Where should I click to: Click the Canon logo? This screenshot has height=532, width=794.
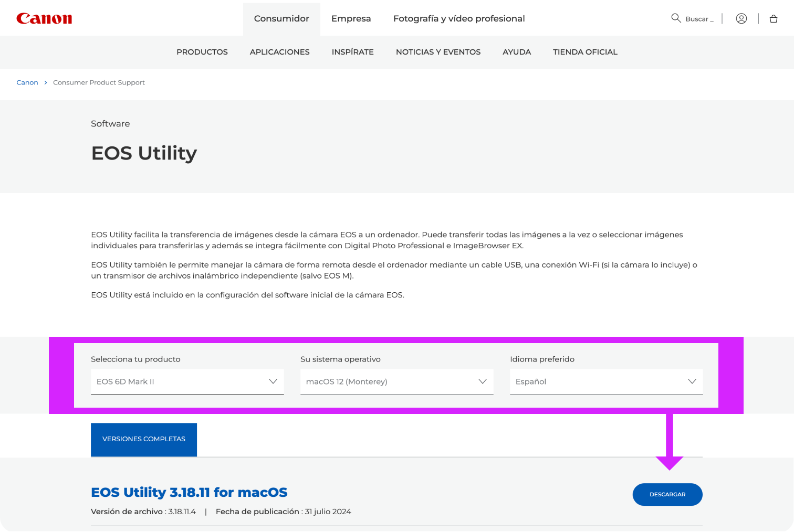(x=44, y=18)
